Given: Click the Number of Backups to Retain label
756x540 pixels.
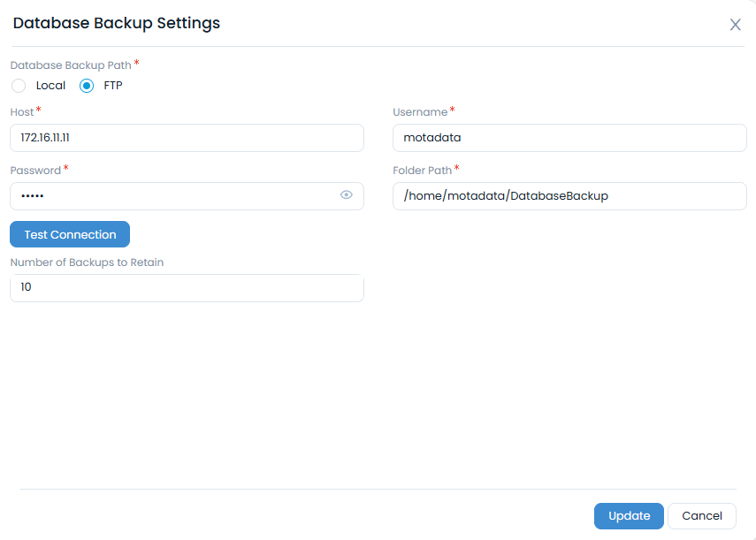Looking at the screenshot, I should pos(87,262).
